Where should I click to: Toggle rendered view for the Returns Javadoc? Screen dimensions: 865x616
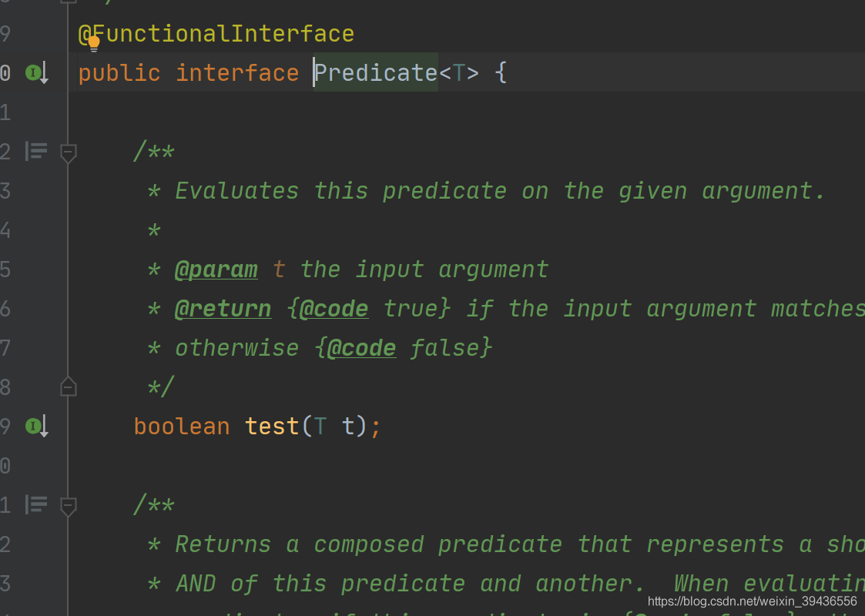click(x=36, y=504)
